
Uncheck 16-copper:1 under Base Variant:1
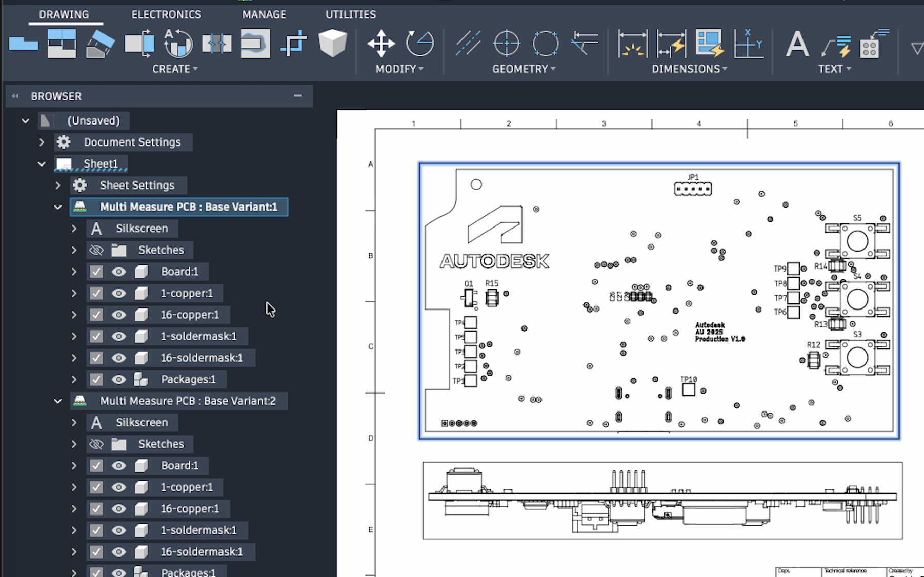(x=96, y=315)
